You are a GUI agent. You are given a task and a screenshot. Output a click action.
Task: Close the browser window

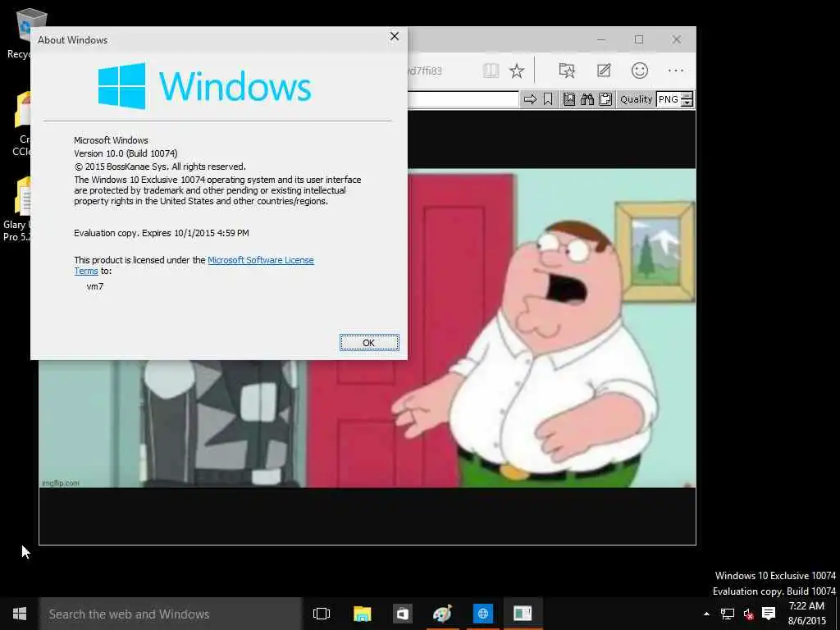[677, 39]
